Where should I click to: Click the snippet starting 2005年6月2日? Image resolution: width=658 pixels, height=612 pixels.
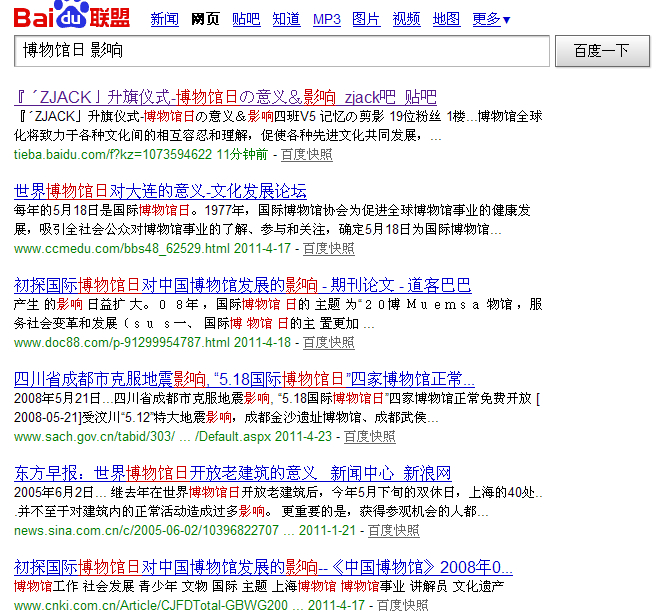point(278,502)
